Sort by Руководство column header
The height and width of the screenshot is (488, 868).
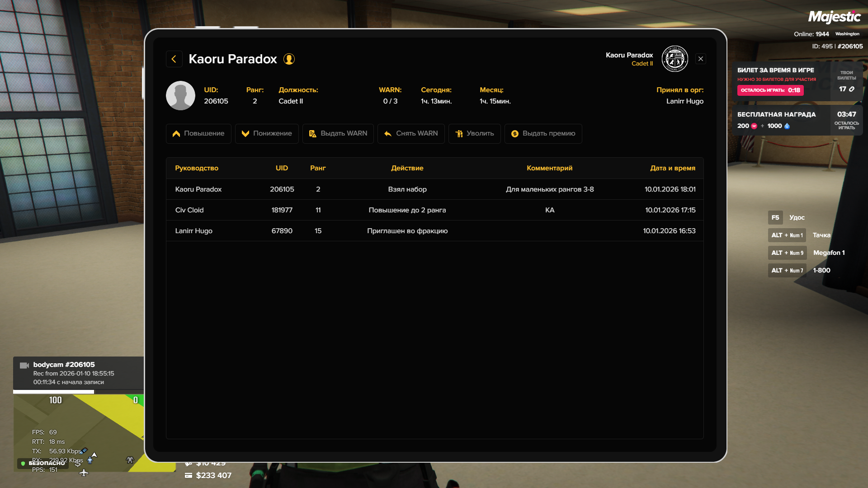pos(197,168)
